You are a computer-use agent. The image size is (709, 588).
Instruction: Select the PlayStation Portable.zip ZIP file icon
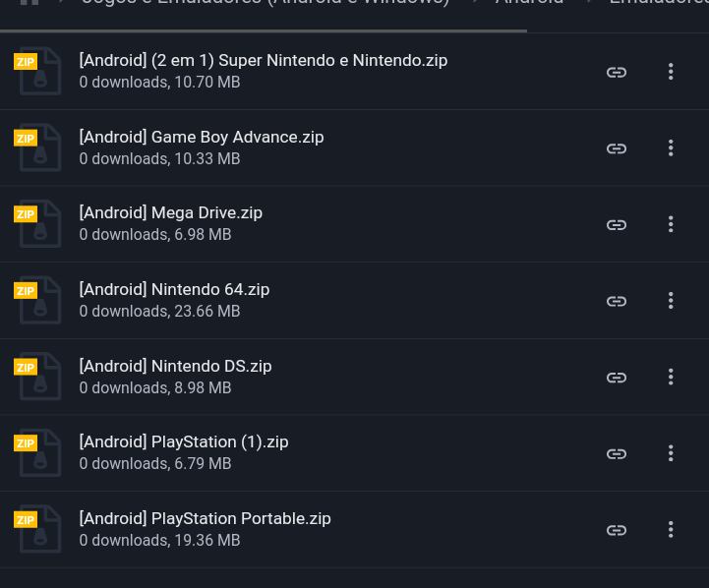[x=37, y=529]
